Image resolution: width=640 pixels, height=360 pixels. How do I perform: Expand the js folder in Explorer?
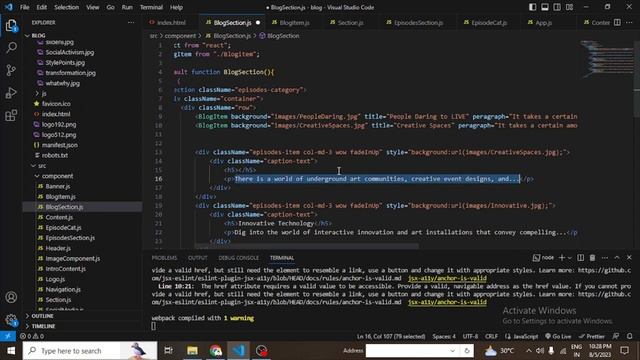pos(44,93)
